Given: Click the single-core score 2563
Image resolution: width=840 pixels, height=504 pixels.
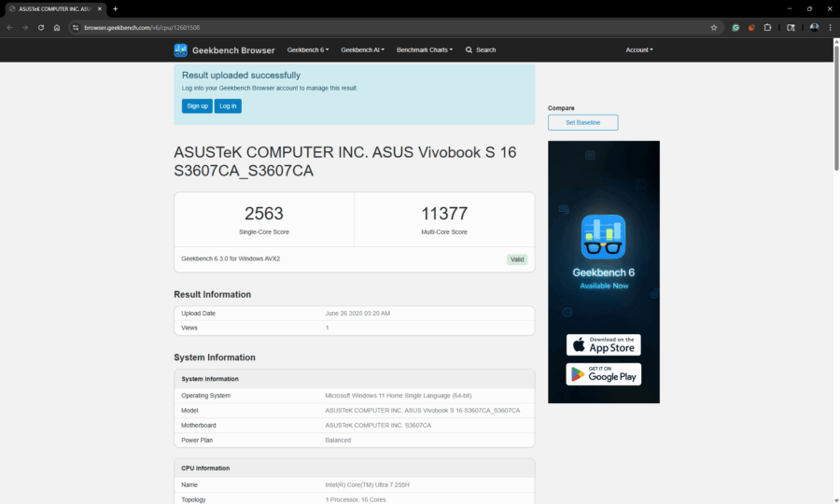Looking at the screenshot, I should (x=263, y=213).
